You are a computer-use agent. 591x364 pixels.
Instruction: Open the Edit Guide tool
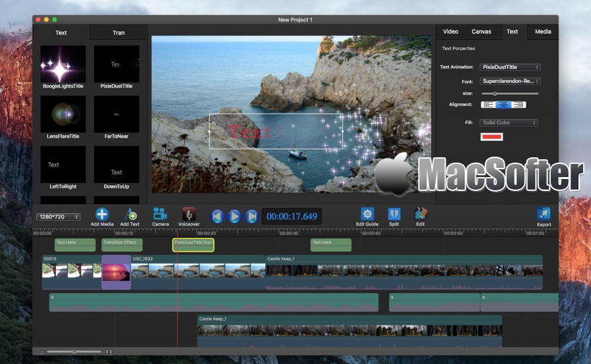point(367,214)
